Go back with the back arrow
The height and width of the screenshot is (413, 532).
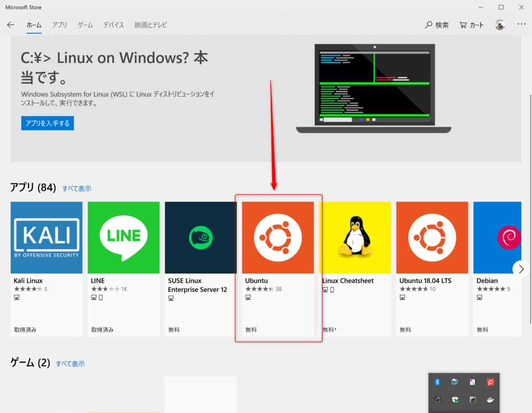pyautogui.click(x=11, y=25)
